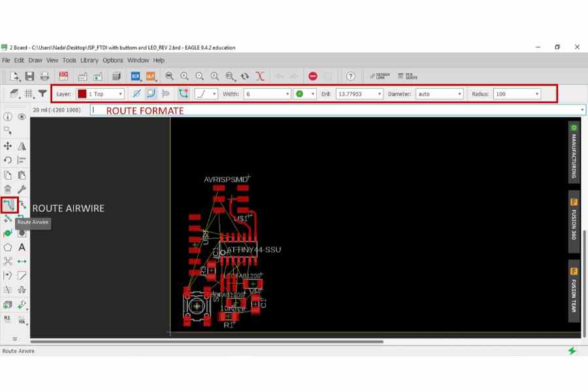Open the CAM processor icon
Image resolution: width=588 pixels, height=392 pixels.
(82, 76)
